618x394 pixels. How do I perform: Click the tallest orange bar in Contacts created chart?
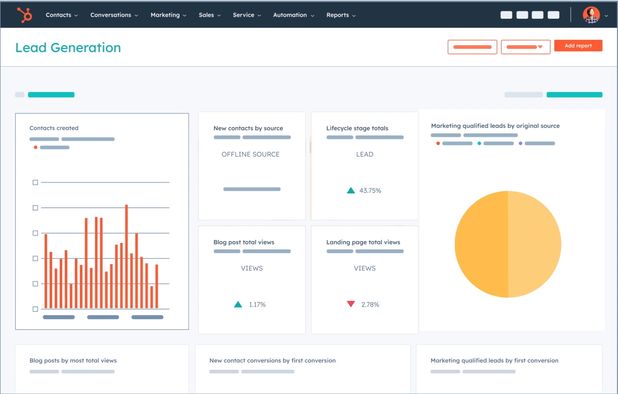(x=127, y=256)
